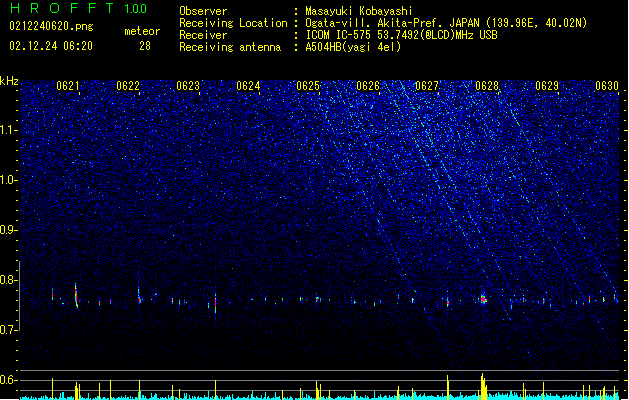This screenshot has width=629, height=400.
Task: Click the HROFFT 1.0.0 title text
Action: (x=79, y=8)
